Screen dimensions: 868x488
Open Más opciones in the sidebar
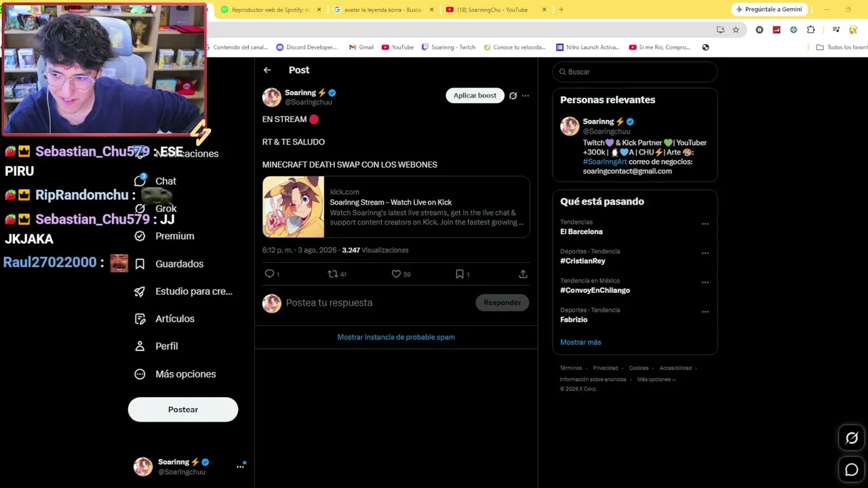[x=176, y=374]
